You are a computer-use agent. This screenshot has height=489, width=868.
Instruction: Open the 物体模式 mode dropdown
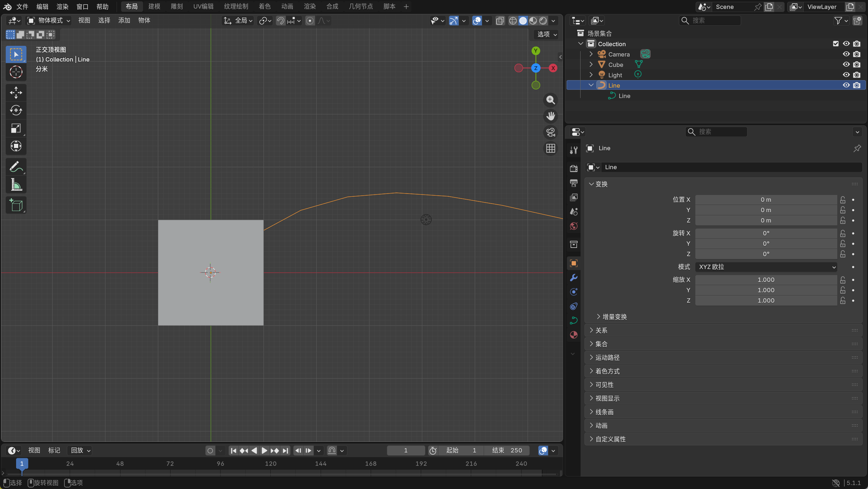(49, 20)
